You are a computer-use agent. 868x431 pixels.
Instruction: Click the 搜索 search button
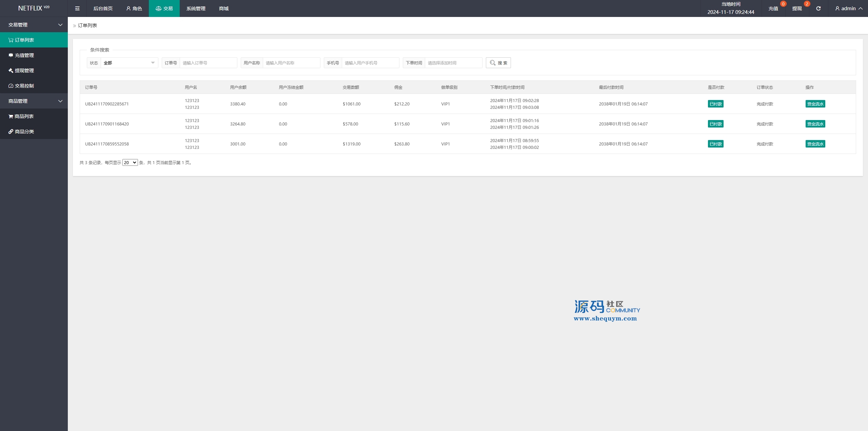(x=498, y=63)
